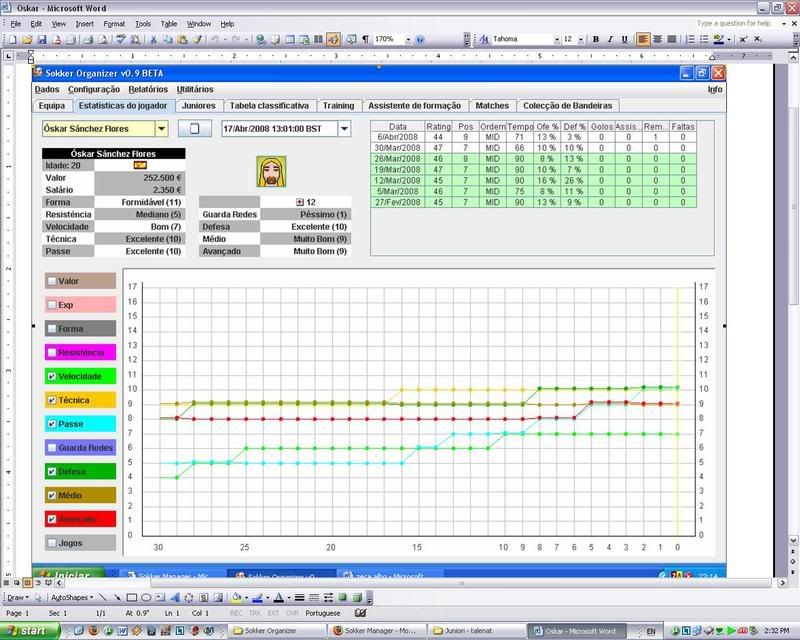Image resolution: width=800 pixels, height=640 pixels.
Task: Open the Tahoma font name dropdown
Action: (557, 39)
